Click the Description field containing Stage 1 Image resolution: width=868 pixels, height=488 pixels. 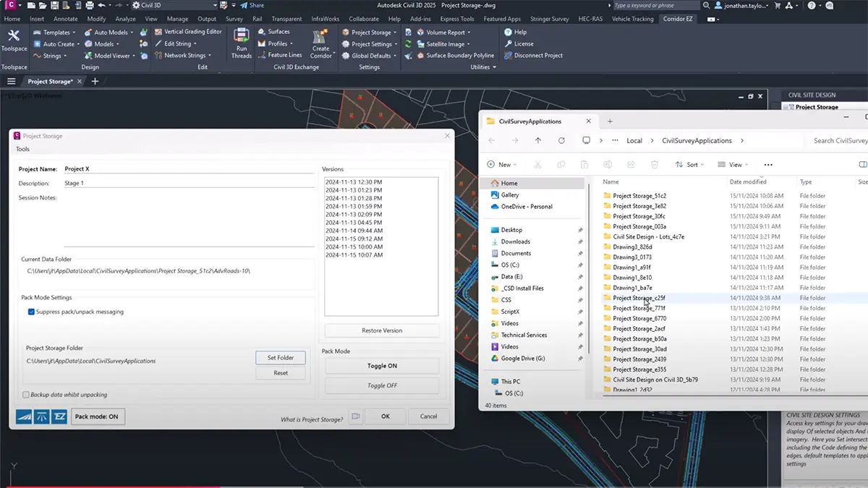pyautogui.click(x=189, y=184)
